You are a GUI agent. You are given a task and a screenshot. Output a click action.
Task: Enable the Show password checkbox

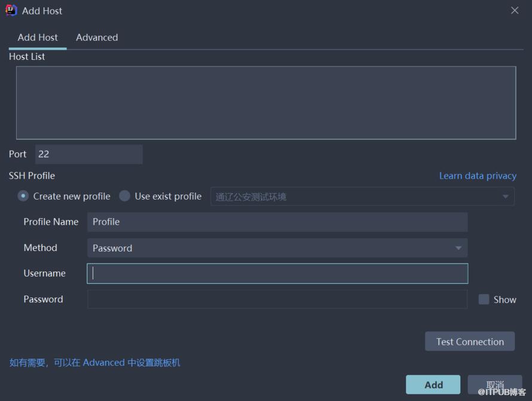(484, 299)
